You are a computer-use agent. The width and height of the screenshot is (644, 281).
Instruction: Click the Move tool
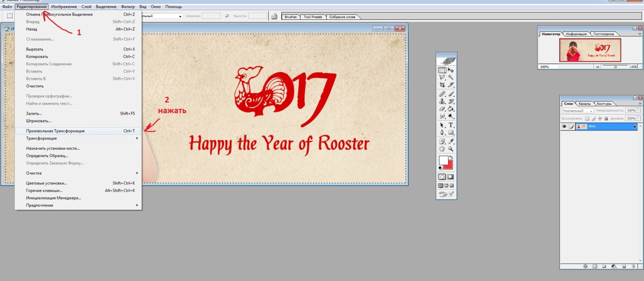[x=451, y=70]
